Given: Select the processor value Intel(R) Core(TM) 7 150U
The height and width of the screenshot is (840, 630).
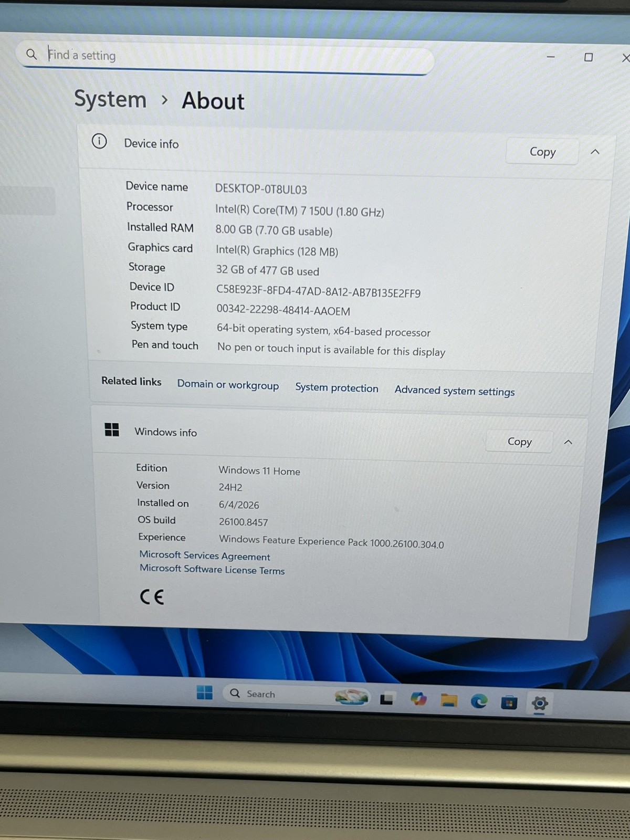Looking at the screenshot, I should (300, 211).
